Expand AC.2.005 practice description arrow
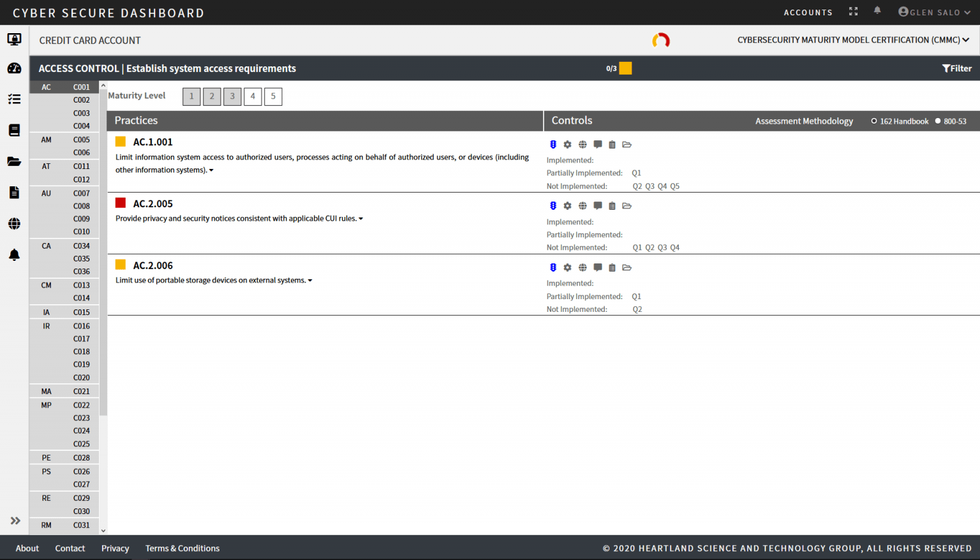 point(360,219)
